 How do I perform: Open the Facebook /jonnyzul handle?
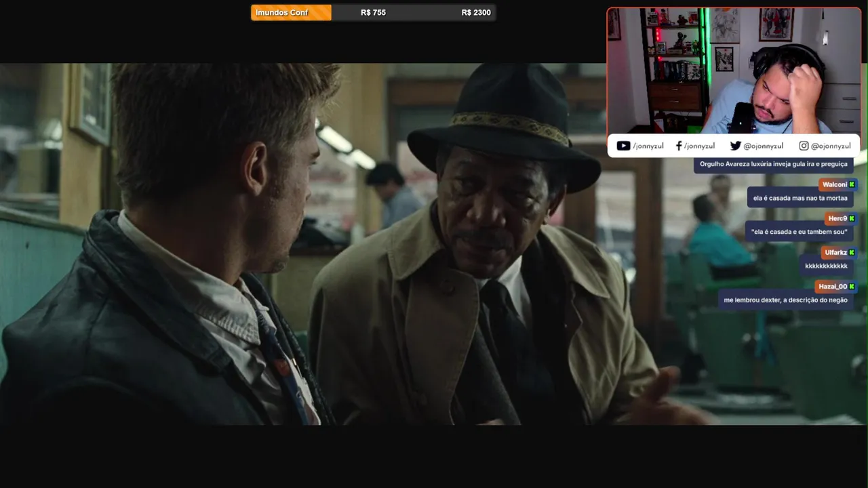699,146
